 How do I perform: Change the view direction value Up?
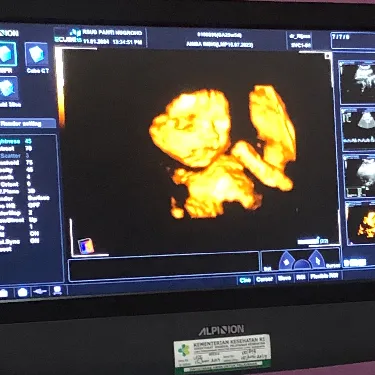[x=33, y=220]
